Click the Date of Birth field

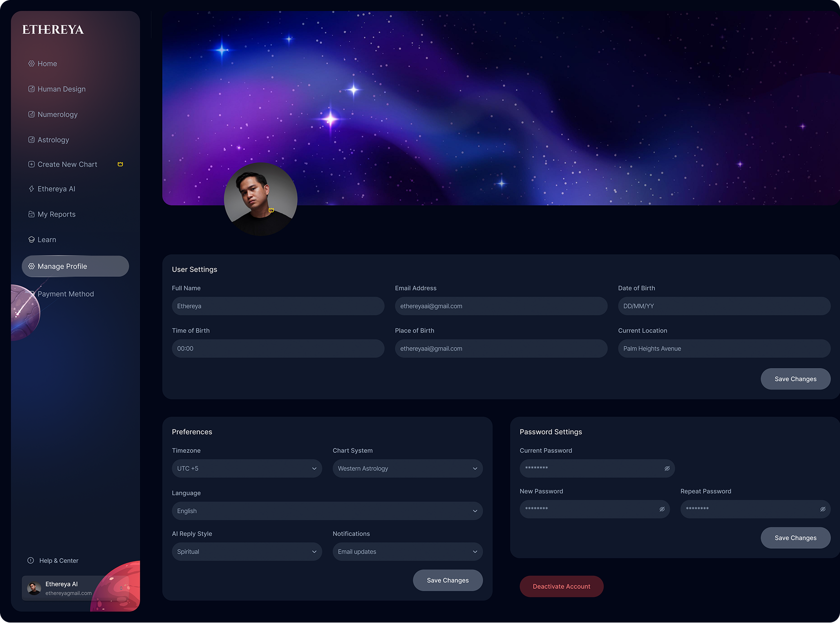724,306
